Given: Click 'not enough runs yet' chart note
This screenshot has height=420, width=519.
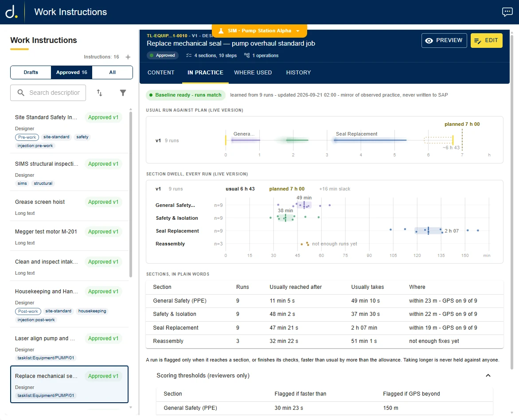Looking at the screenshot, I should coord(334,244).
